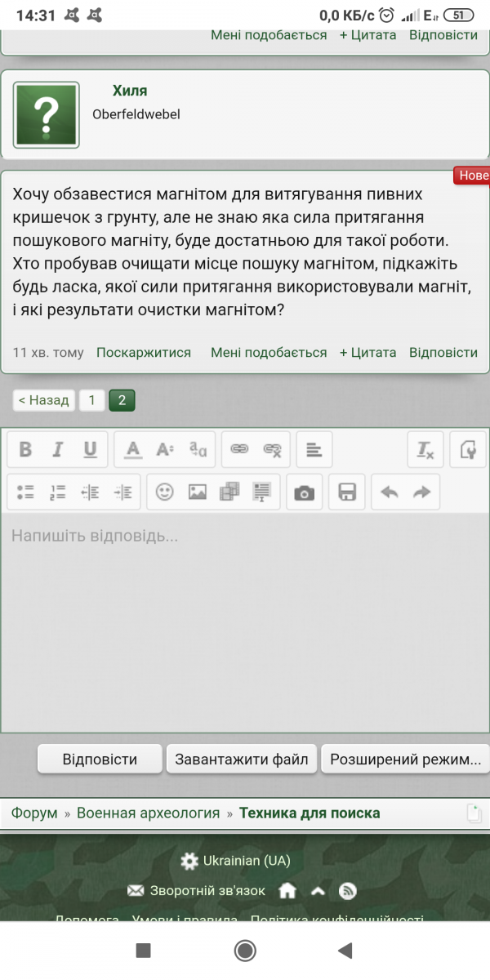Open Форум breadcrumb link
The height and width of the screenshot is (980, 490).
pos(34,813)
